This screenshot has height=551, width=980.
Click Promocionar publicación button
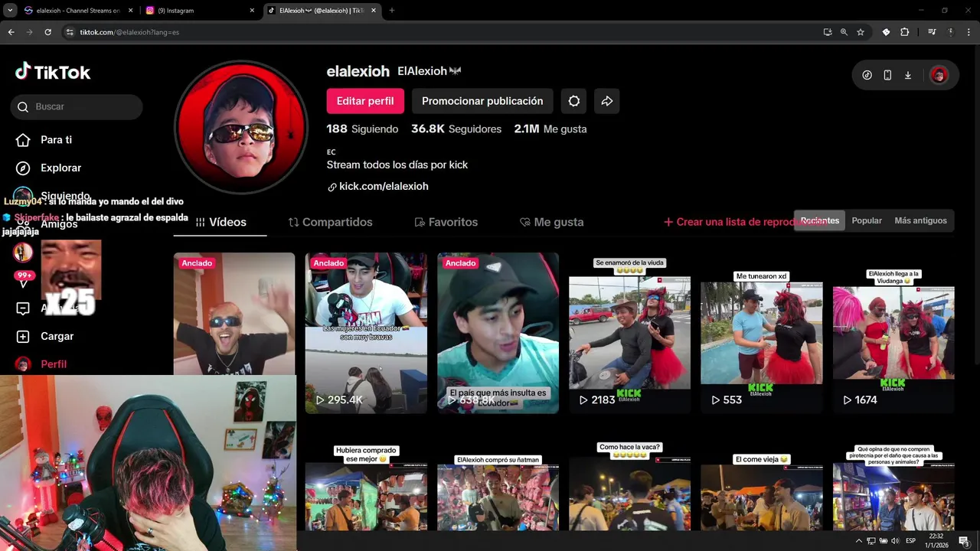[x=482, y=101]
